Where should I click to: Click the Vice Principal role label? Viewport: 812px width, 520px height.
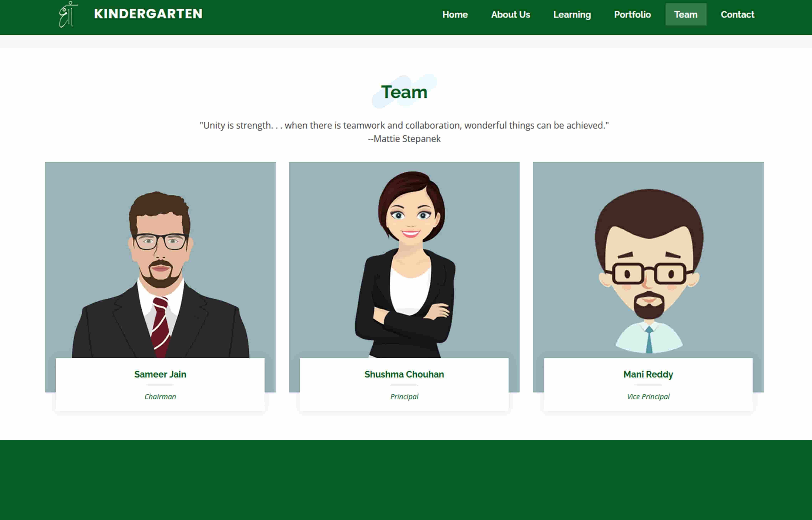click(x=648, y=396)
